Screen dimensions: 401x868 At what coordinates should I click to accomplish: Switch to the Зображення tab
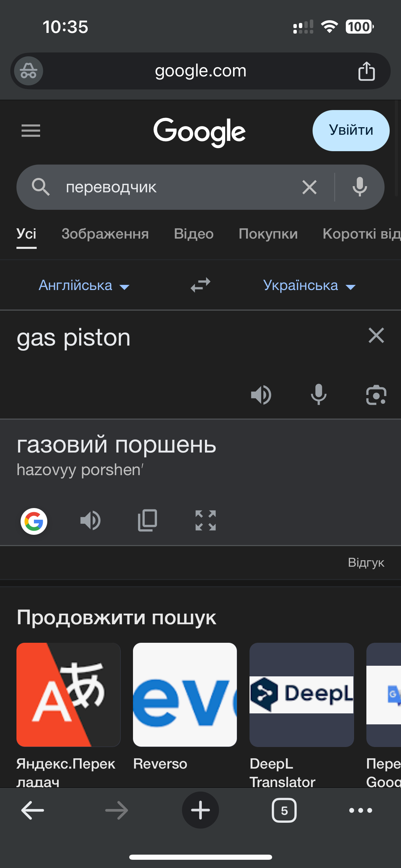pos(105,234)
